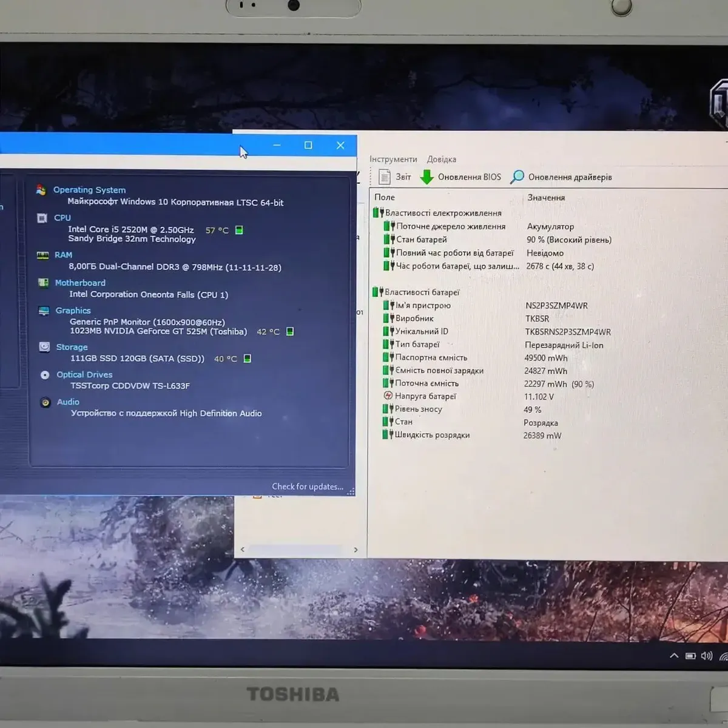Click the Check for updates link

click(307, 487)
